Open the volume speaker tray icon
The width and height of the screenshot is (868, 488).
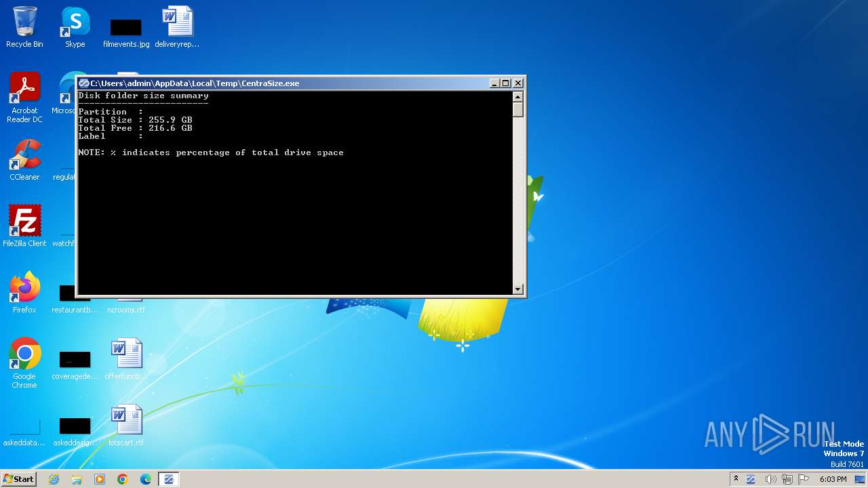click(x=770, y=479)
